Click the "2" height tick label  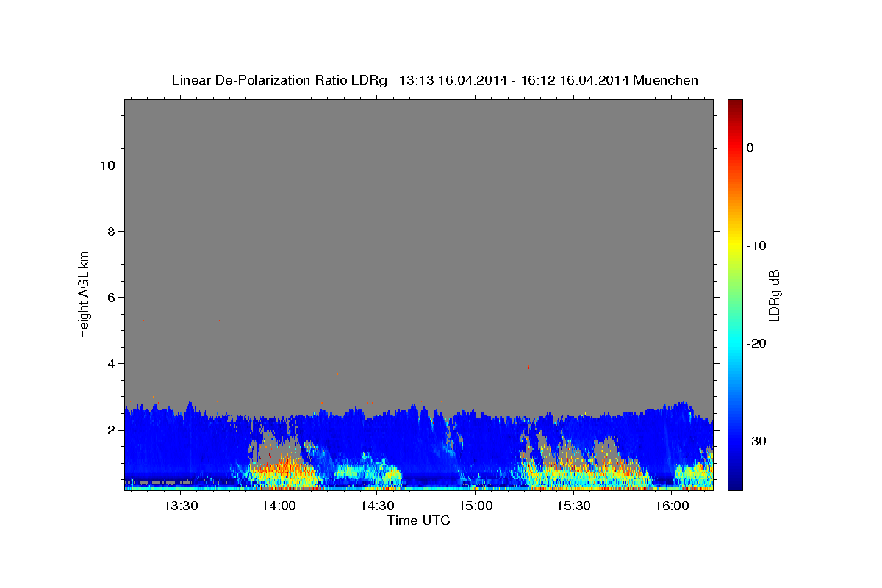[112, 430]
